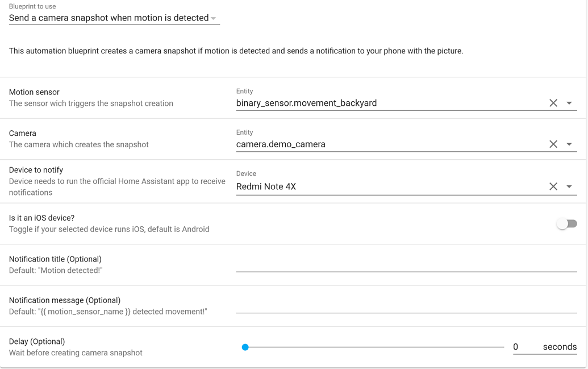
Task: Clear the camera.demo_camera entity selection
Action: tap(553, 144)
